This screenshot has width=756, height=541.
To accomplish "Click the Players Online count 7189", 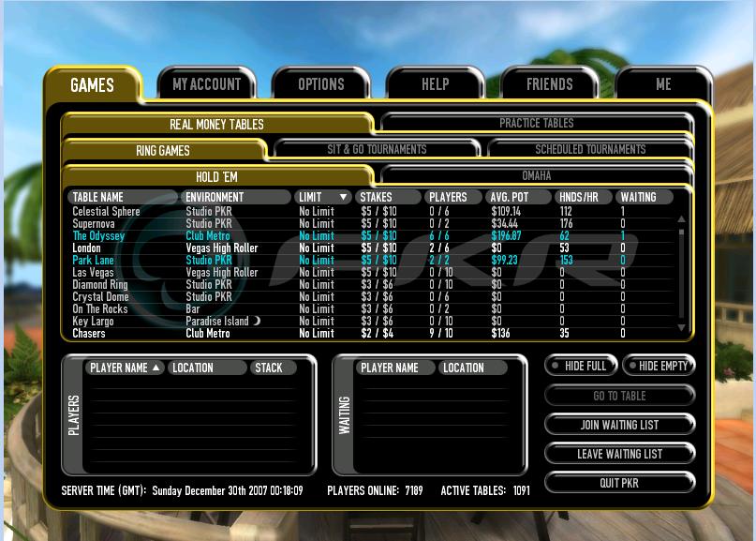I will [x=414, y=490].
